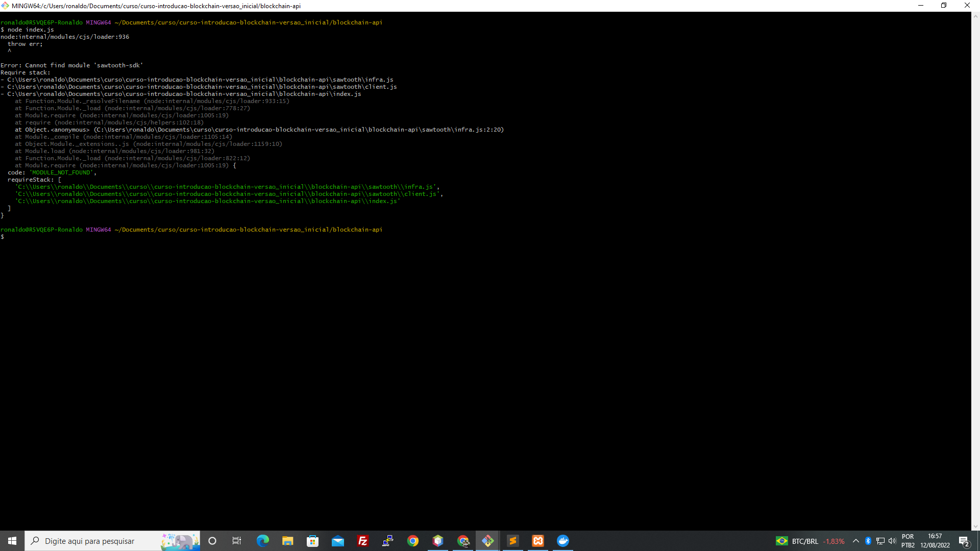980x551 pixels.
Task: Click 'MODULE_NOT_FOUND' code text
Action: tap(61, 172)
